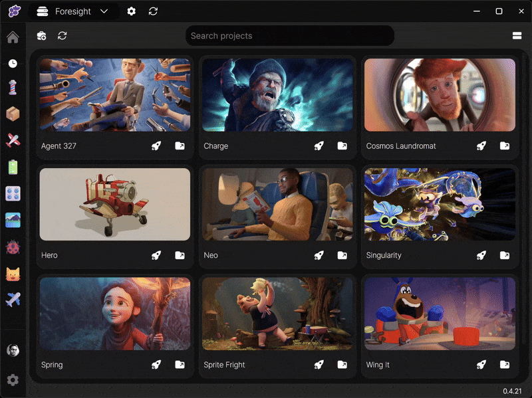532x398 pixels.
Task: Open settings gear at sidebar bottom
Action: pyautogui.click(x=13, y=380)
